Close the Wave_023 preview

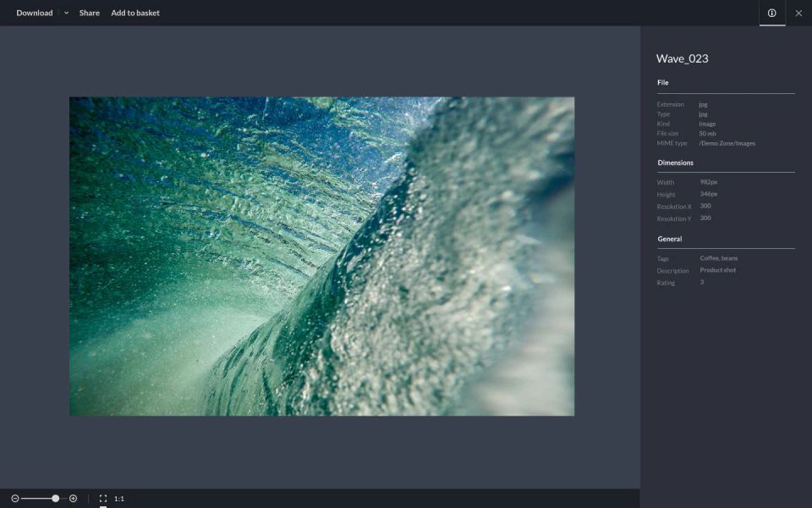pyautogui.click(x=798, y=13)
